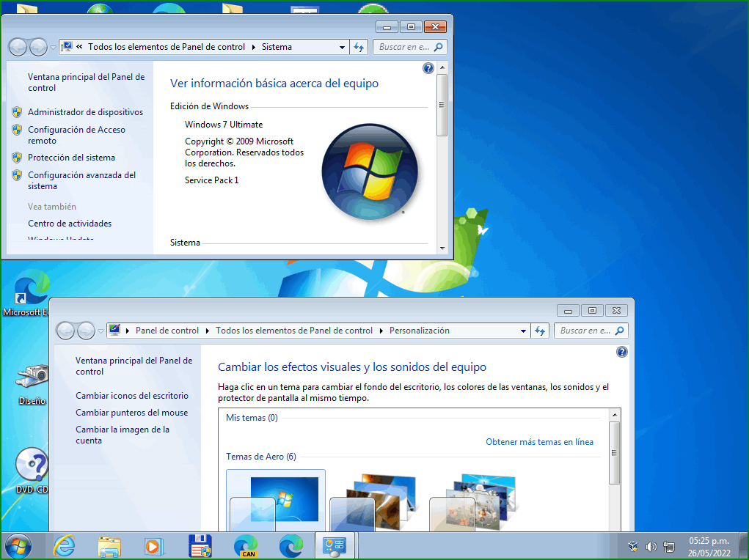
Task: Open the DVD-CD desktop icon
Action: [x=32, y=471]
